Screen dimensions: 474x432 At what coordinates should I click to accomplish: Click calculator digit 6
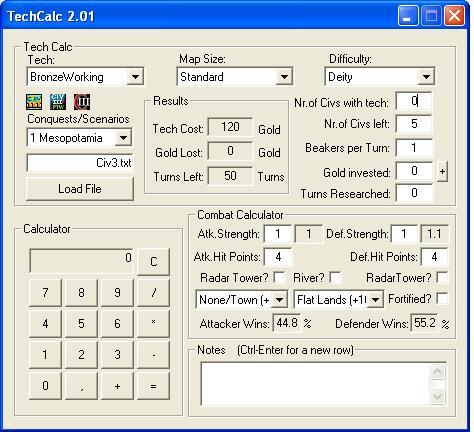[117, 324]
